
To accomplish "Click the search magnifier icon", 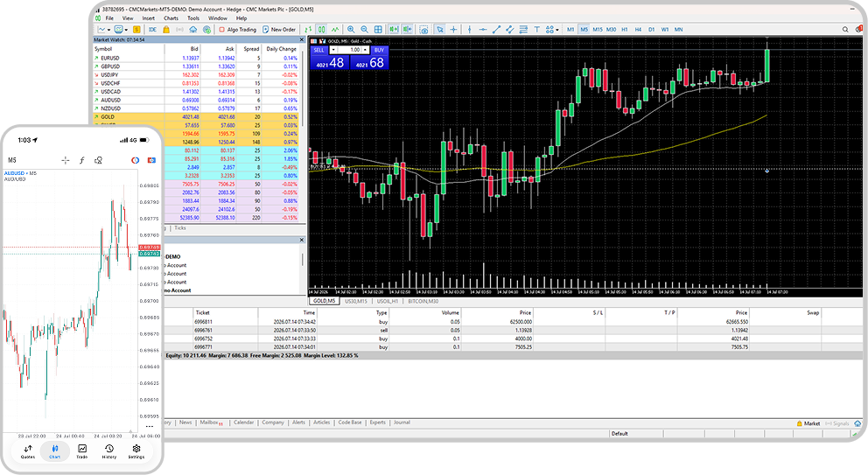I will tap(845, 30).
